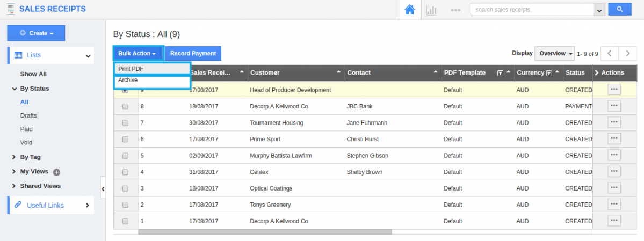Screen dimensions: 644x241
Task: Open actions menu for Tournament Housing row
Action: click(x=614, y=122)
